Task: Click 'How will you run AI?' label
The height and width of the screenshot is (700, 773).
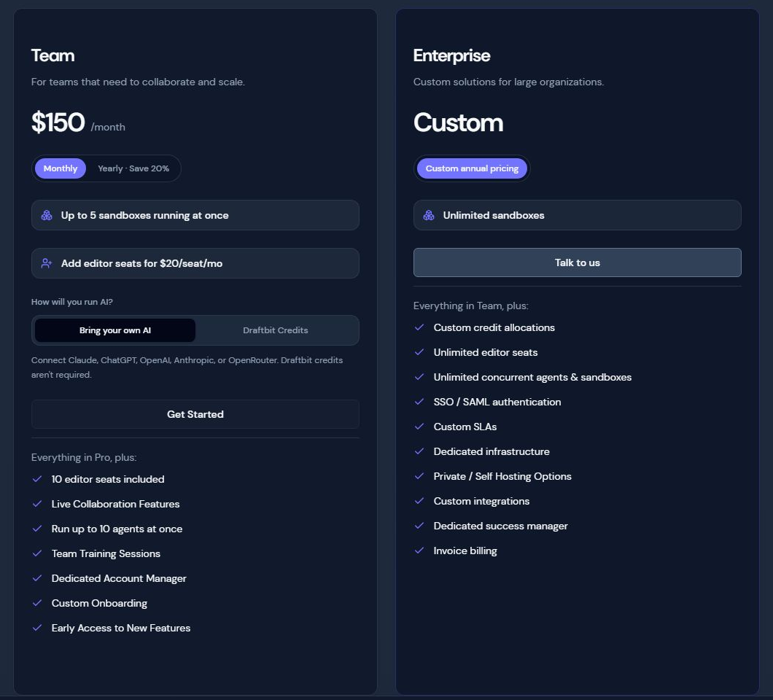Action: (72, 302)
